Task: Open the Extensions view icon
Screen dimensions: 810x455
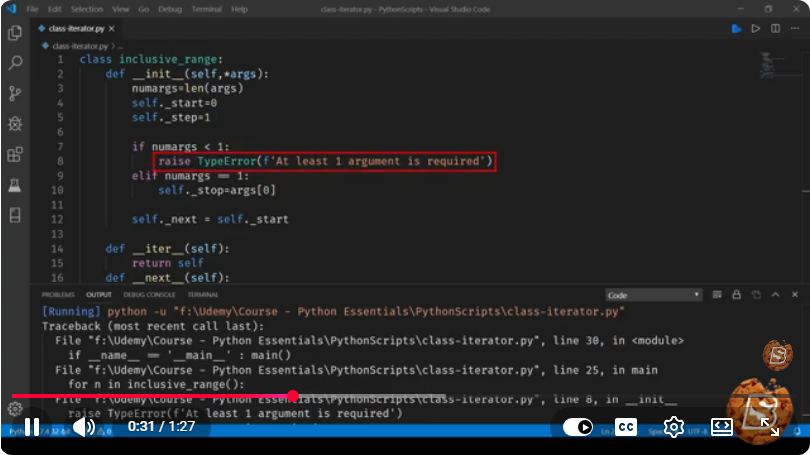Action: (x=15, y=154)
